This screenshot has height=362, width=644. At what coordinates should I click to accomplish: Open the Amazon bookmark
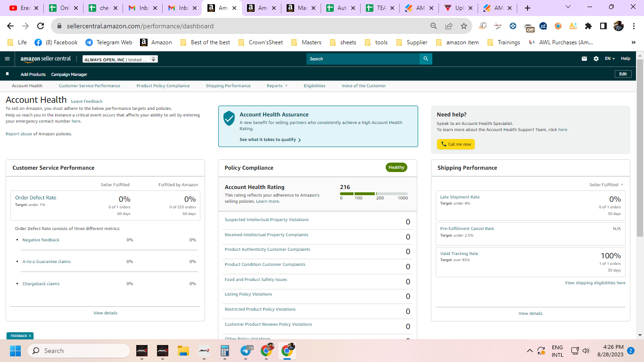pos(156,42)
